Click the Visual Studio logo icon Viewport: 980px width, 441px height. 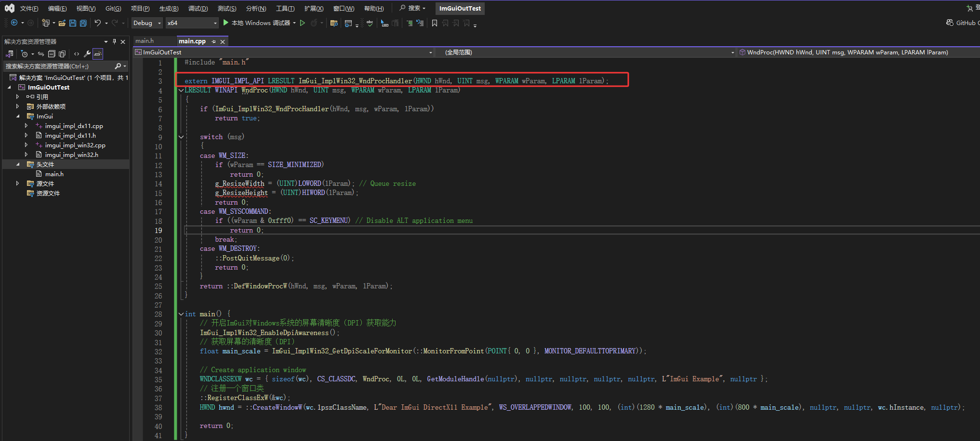10,8
